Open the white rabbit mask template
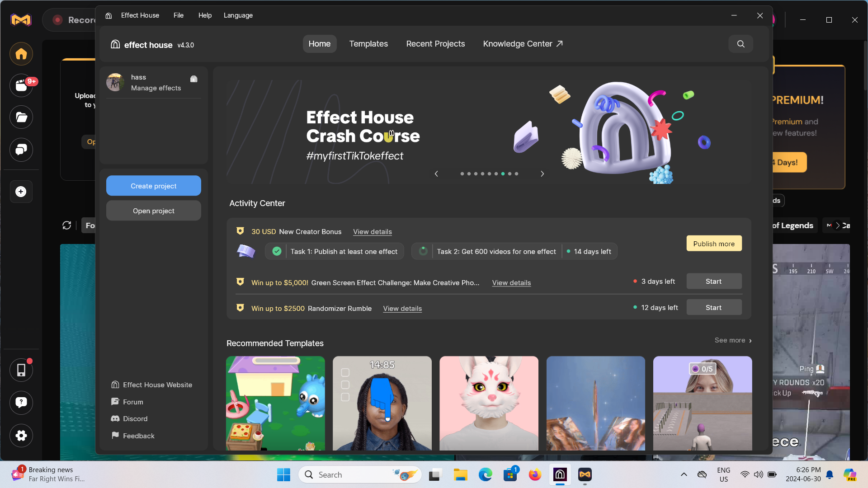The height and width of the screenshot is (488, 868). (489, 403)
